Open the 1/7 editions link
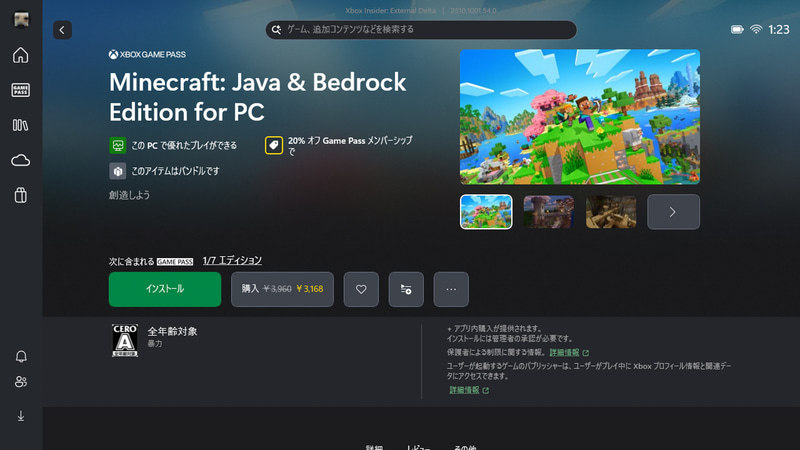This screenshot has width=800, height=450. 232,261
